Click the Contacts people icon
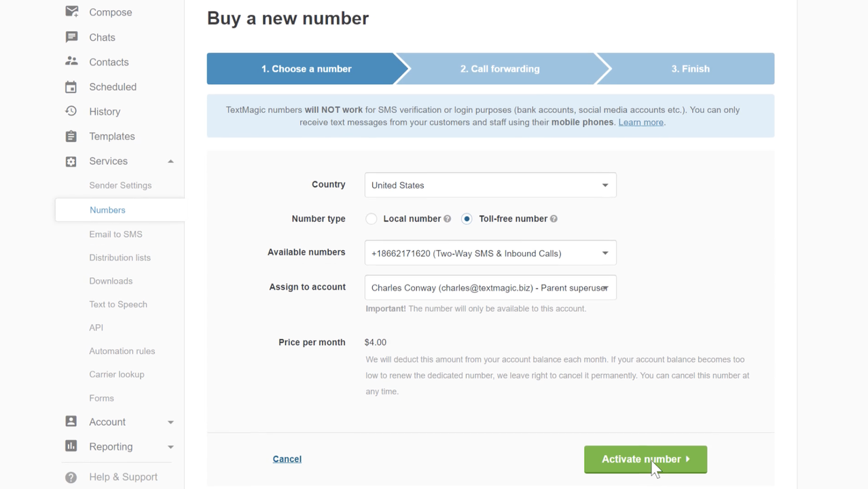 (x=71, y=61)
